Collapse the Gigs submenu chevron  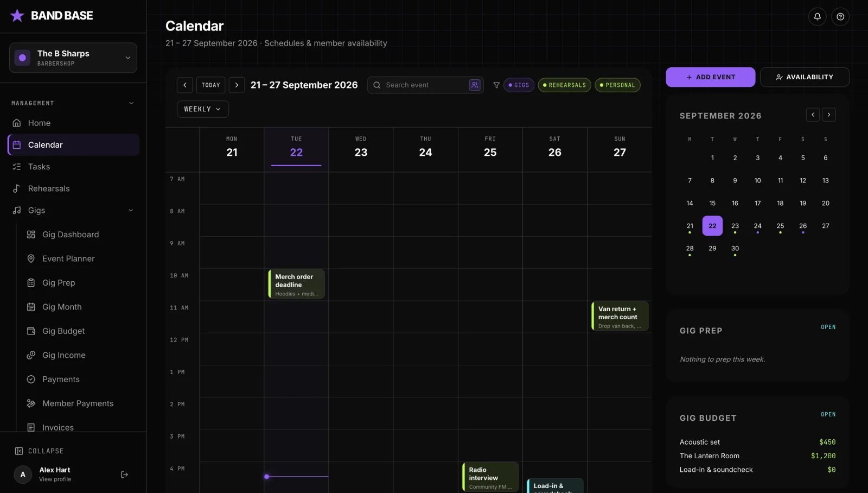tap(131, 210)
